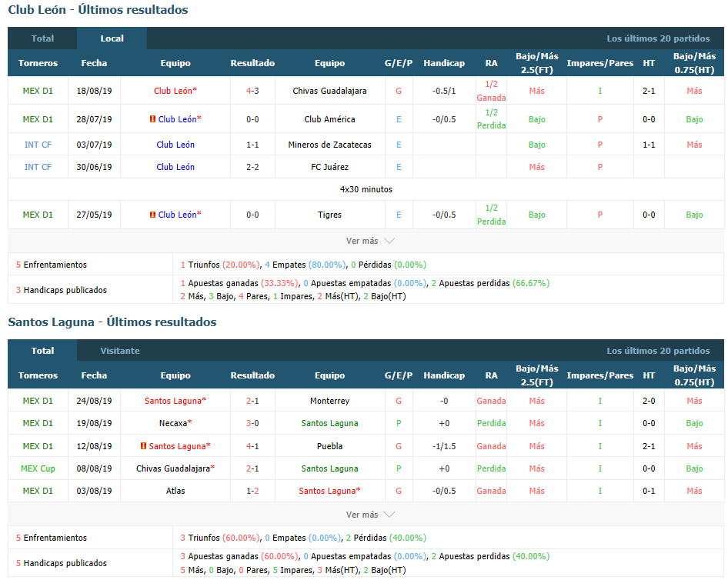Open Total tab in Santos Laguna results
This screenshot has width=728, height=580.
(x=42, y=351)
